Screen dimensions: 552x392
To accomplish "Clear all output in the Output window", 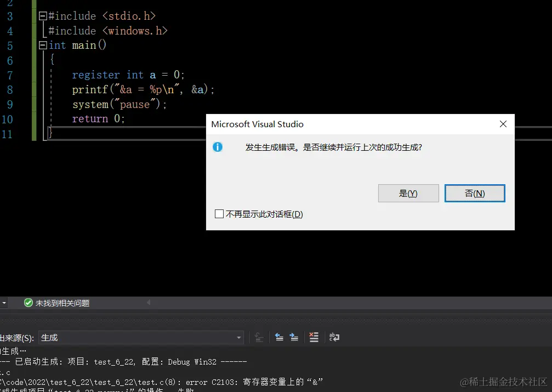I will 314,337.
